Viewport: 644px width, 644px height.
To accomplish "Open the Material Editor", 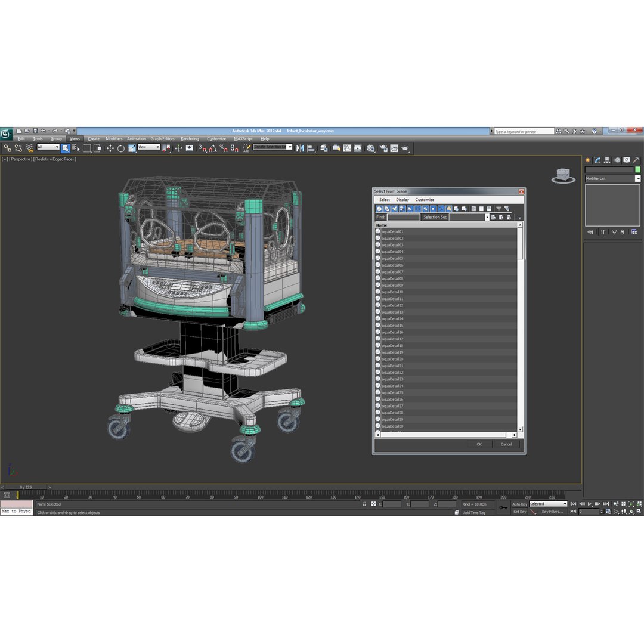I will [370, 148].
